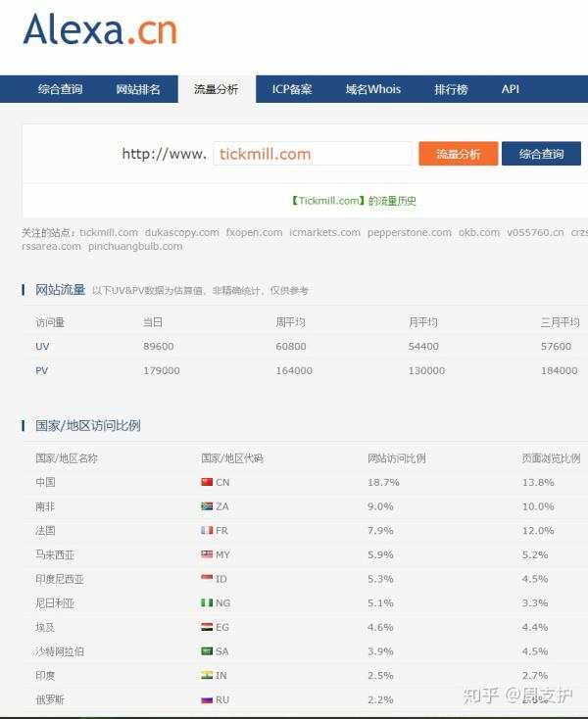588x719 pixels.
Task: Click the China flag icon beside CN
Action: (x=207, y=482)
